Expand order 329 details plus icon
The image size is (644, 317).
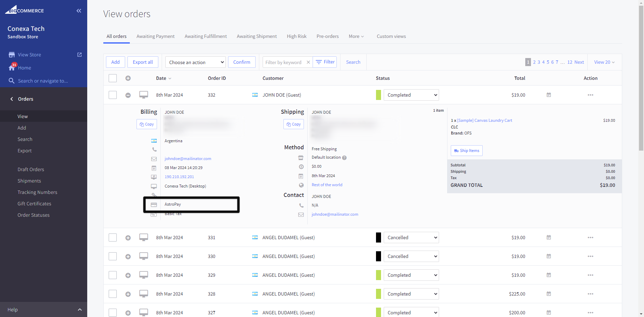coord(128,275)
